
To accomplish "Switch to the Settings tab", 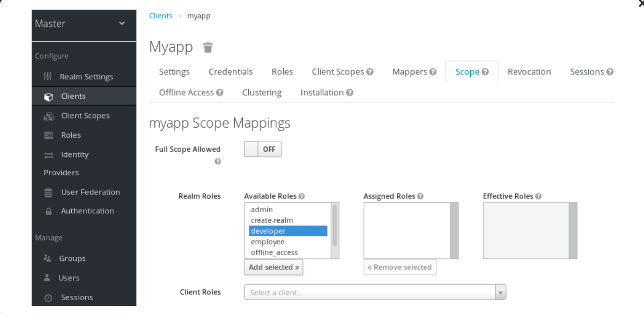I will [174, 71].
